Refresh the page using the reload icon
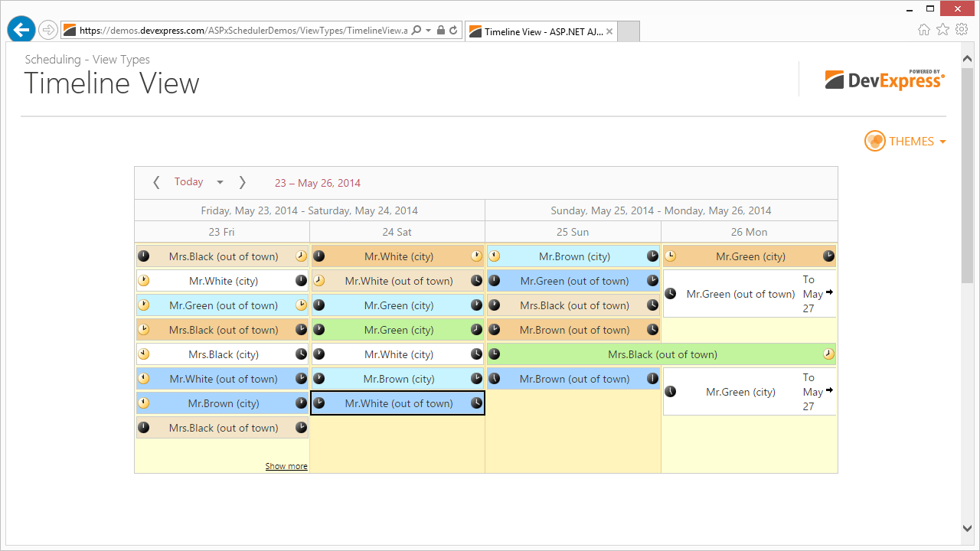This screenshot has height=551, width=980. (x=453, y=31)
